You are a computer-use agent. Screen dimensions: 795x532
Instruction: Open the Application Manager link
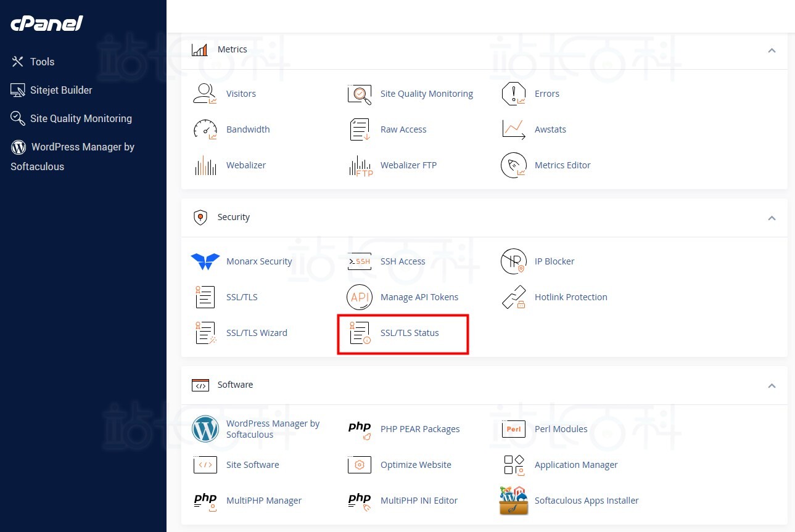(576, 465)
